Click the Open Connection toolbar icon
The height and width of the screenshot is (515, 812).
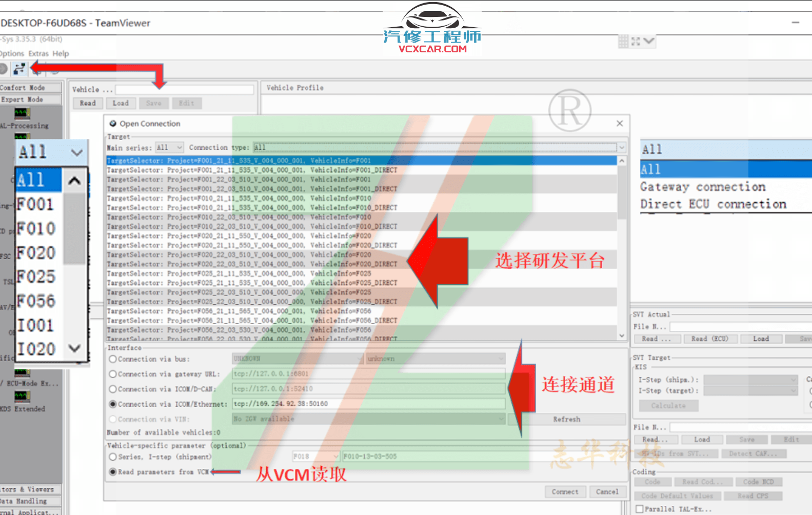tap(19, 68)
